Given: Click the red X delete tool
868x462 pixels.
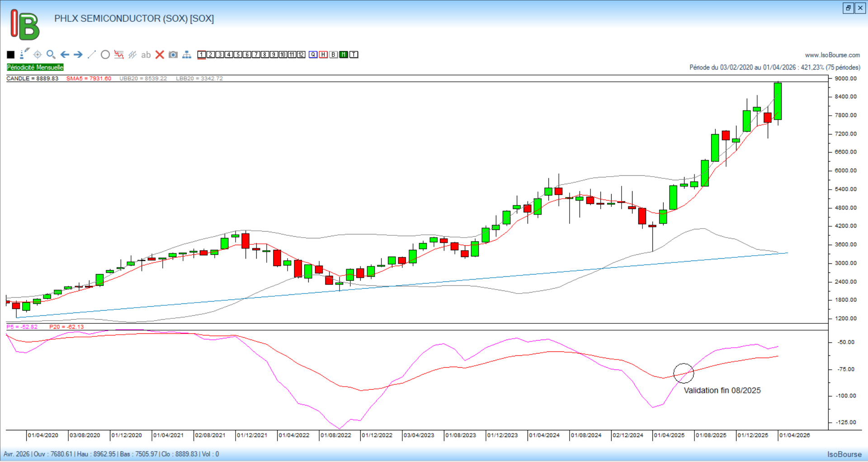Looking at the screenshot, I should click(160, 55).
